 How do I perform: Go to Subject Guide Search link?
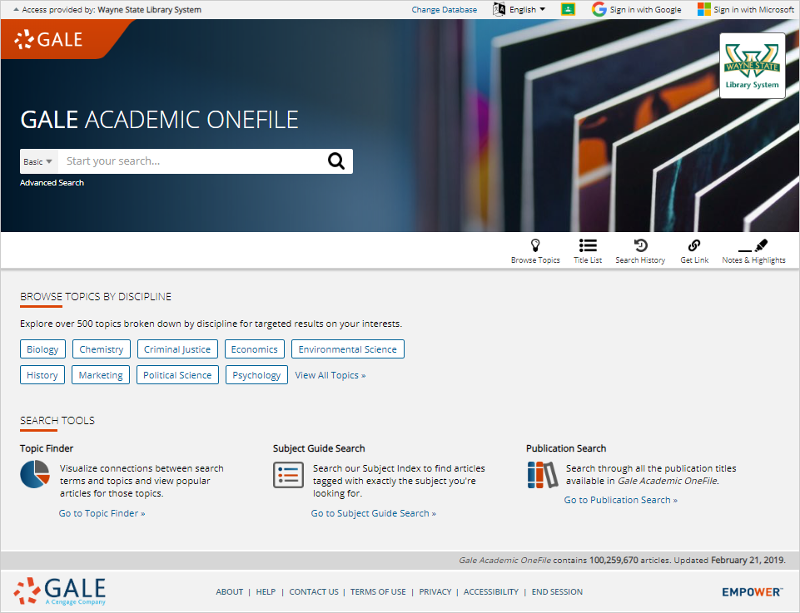pyautogui.click(x=373, y=513)
